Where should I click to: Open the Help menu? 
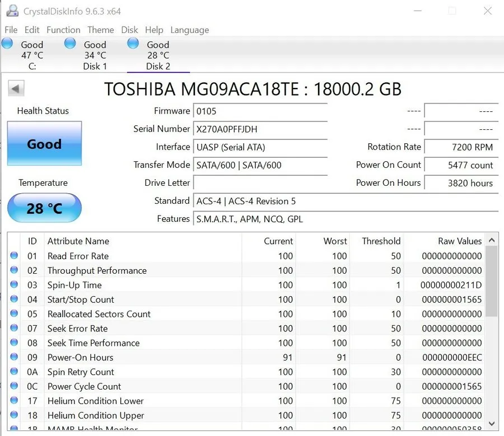[x=154, y=30]
